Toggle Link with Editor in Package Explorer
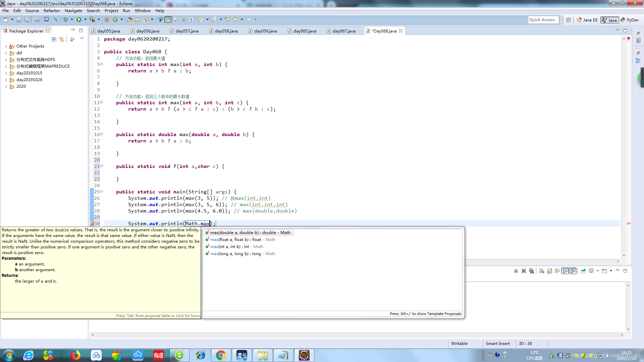This screenshot has width=644, height=362. point(62,40)
